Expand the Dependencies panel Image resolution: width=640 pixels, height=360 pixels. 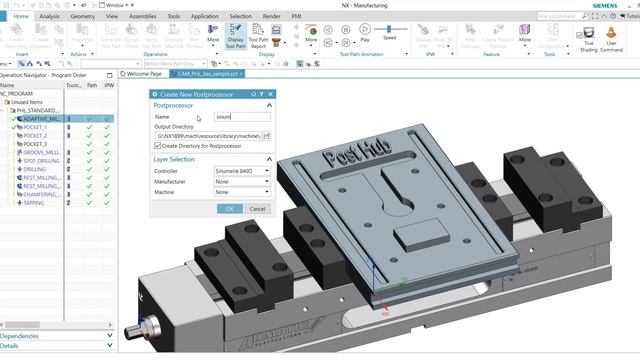(x=109, y=336)
